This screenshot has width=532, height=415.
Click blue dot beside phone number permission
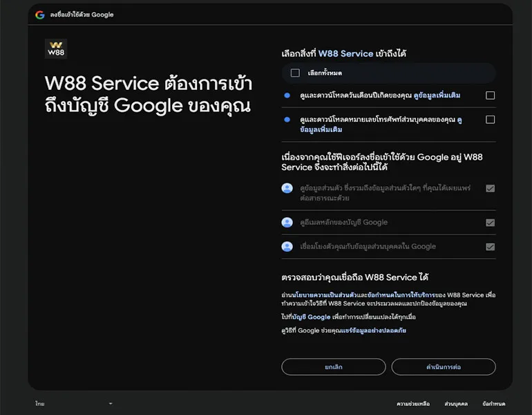287,120
